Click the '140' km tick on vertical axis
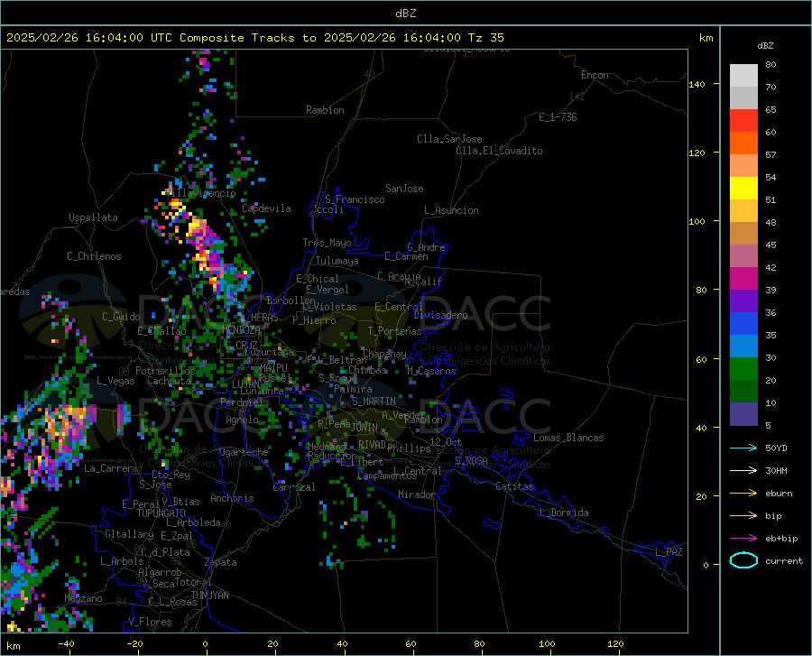 697,84
